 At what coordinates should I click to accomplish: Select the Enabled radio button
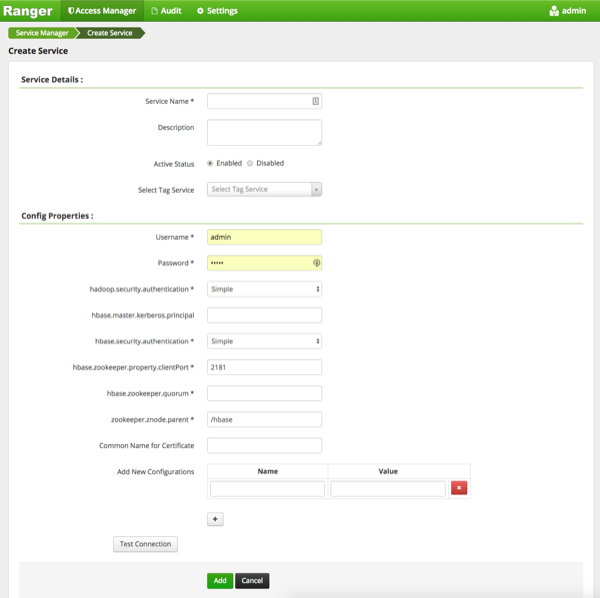(x=210, y=163)
